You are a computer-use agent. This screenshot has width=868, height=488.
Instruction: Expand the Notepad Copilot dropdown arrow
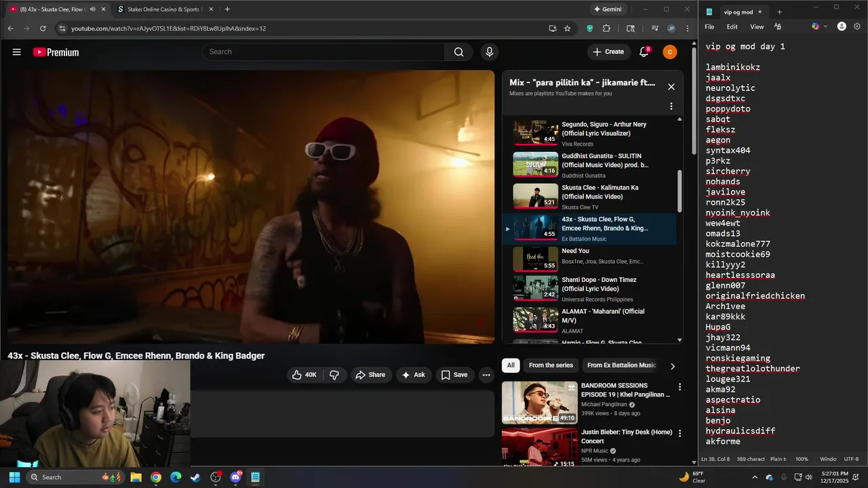coord(825,26)
